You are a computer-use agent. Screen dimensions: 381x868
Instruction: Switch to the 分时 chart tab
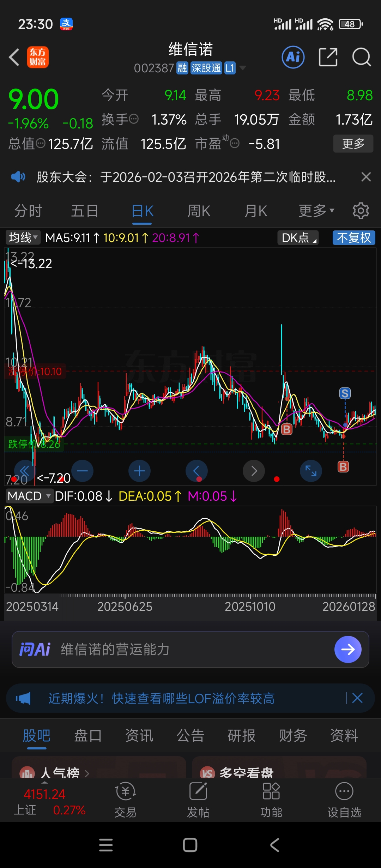click(x=28, y=211)
